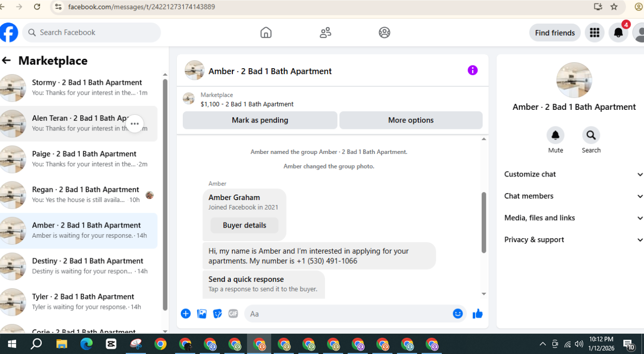Send a thumbs-up like

coord(478,313)
